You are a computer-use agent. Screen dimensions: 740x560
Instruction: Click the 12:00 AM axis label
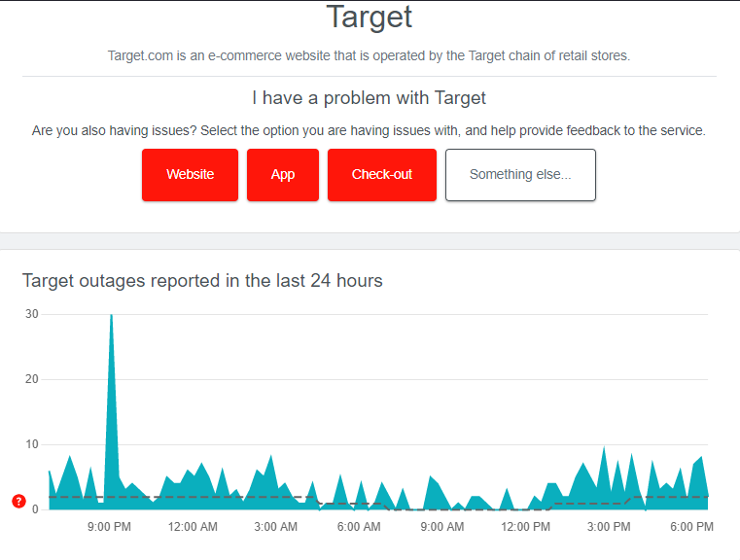tap(193, 527)
